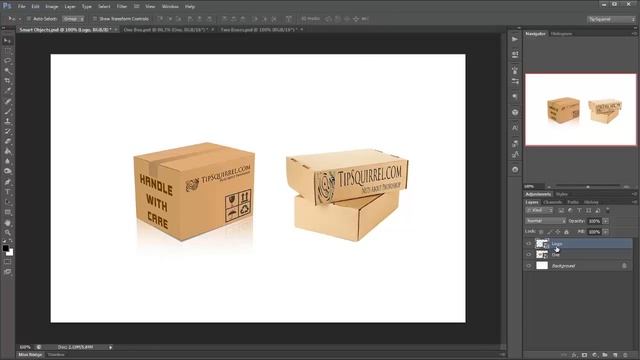Toggle visibility of the One layer
This screenshot has width=640, height=360.
pyautogui.click(x=529, y=254)
